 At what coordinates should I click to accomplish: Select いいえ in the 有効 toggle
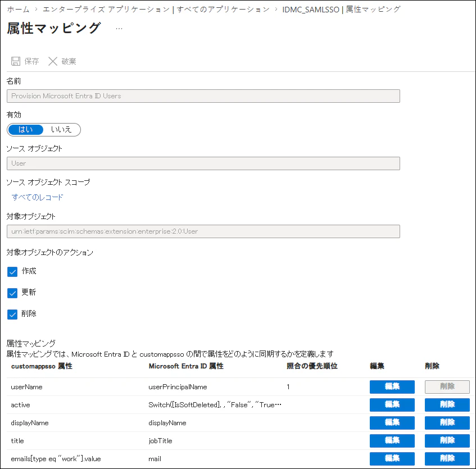coord(61,130)
